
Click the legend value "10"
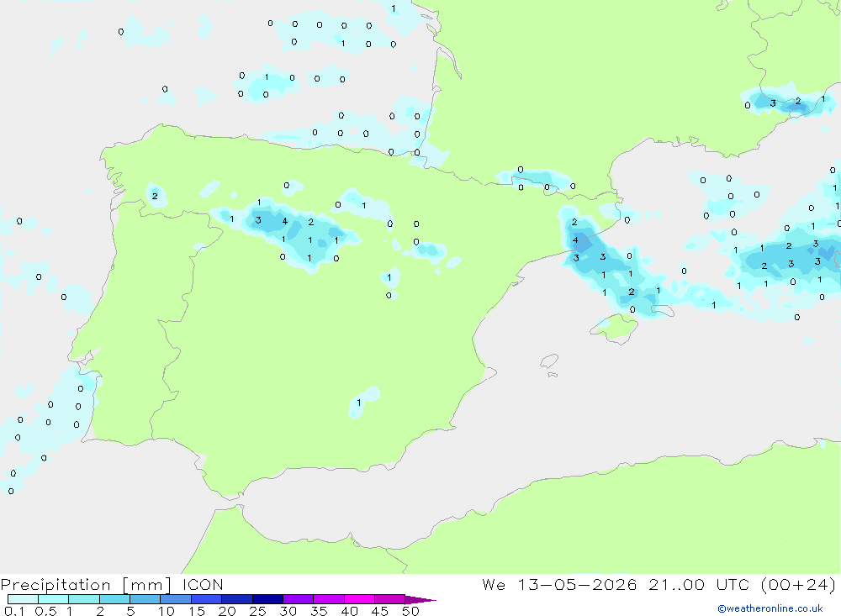coord(167,611)
